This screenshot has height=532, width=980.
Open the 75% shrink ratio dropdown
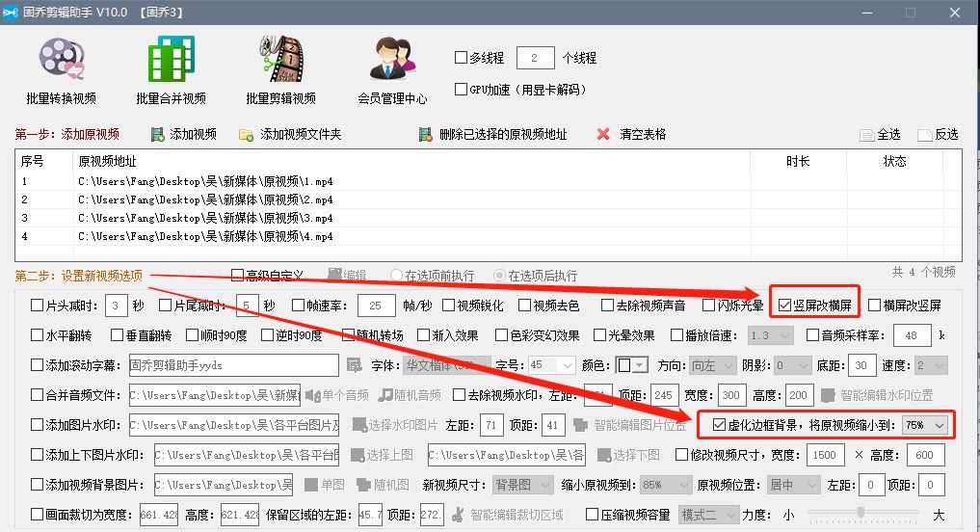click(924, 425)
